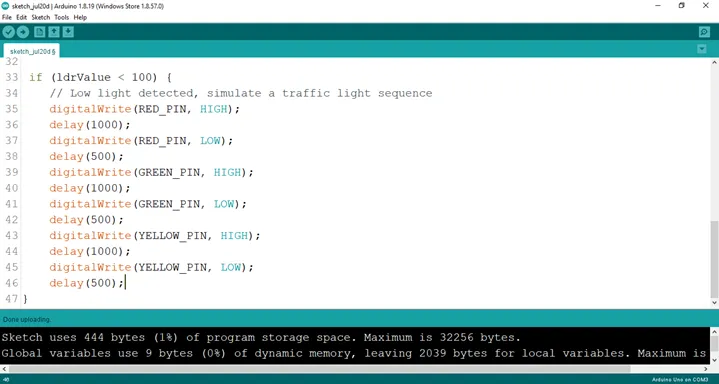This screenshot has height=384, width=719.
Task: Open the Serial Monitor magnifier icon
Action: [x=704, y=32]
